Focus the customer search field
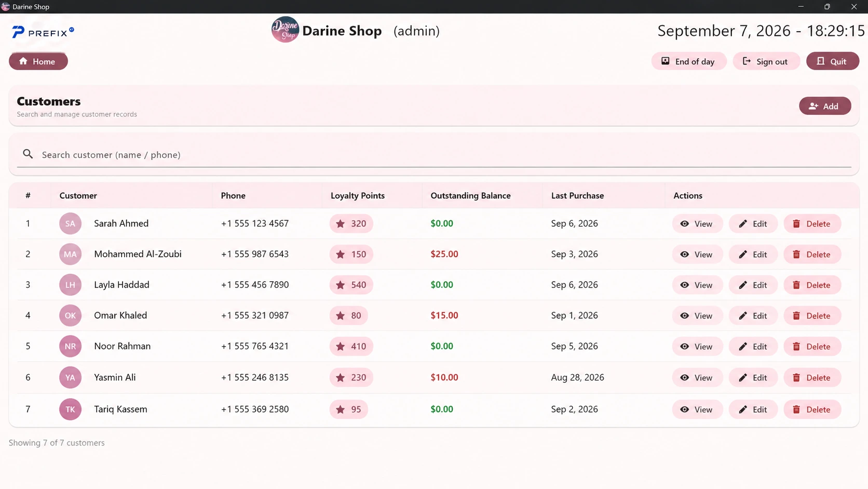Screen dimensions: 868x489 [434, 155]
